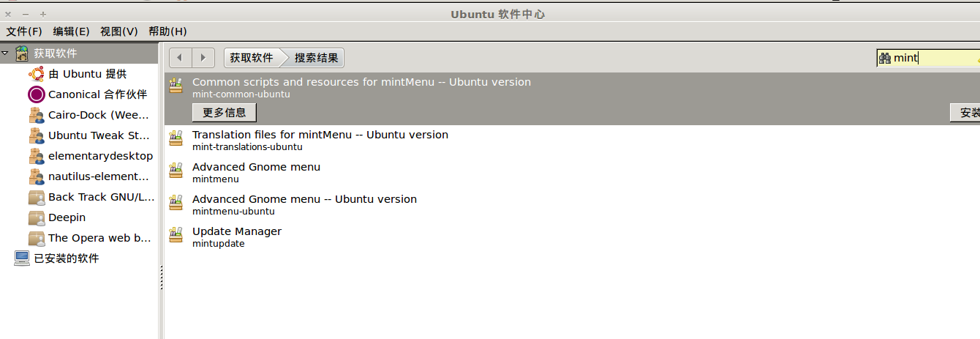Click the mint-translations-ubuntu package icon
Screen dimensions: 980x339
click(x=176, y=138)
